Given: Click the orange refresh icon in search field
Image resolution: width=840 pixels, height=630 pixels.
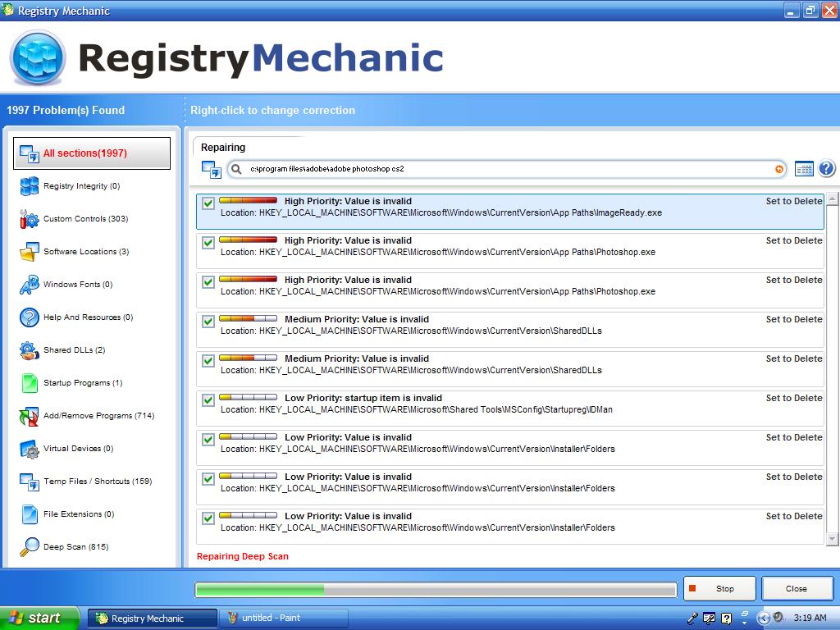Looking at the screenshot, I should tap(779, 169).
